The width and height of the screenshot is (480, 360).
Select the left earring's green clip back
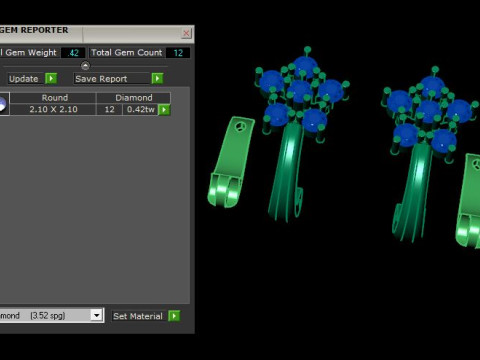[x=230, y=162]
